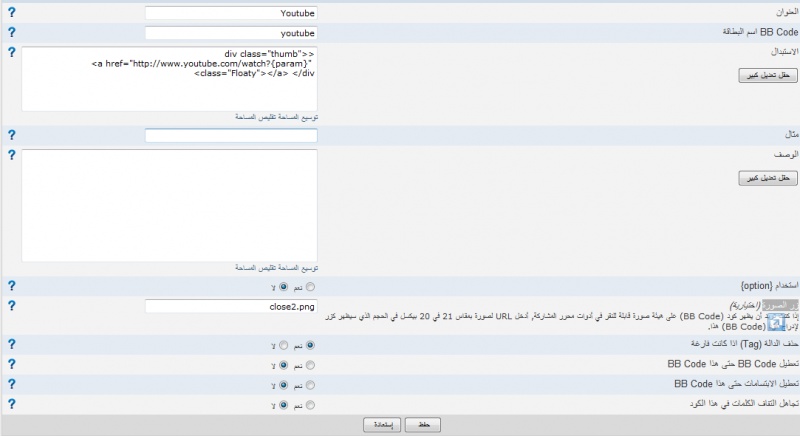Click help icon for the العنوان title field
Screen dimensions: 800x436
coord(12,13)
